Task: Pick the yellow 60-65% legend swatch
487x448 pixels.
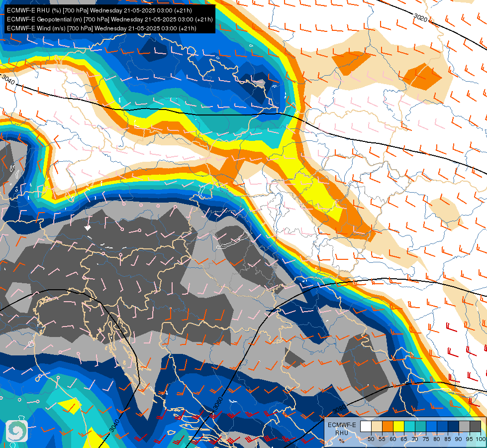Action: (398, 427)
